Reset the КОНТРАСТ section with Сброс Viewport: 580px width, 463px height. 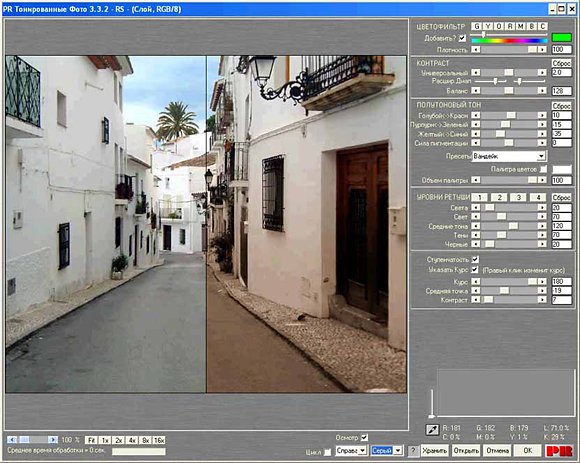tap(562, 63)
